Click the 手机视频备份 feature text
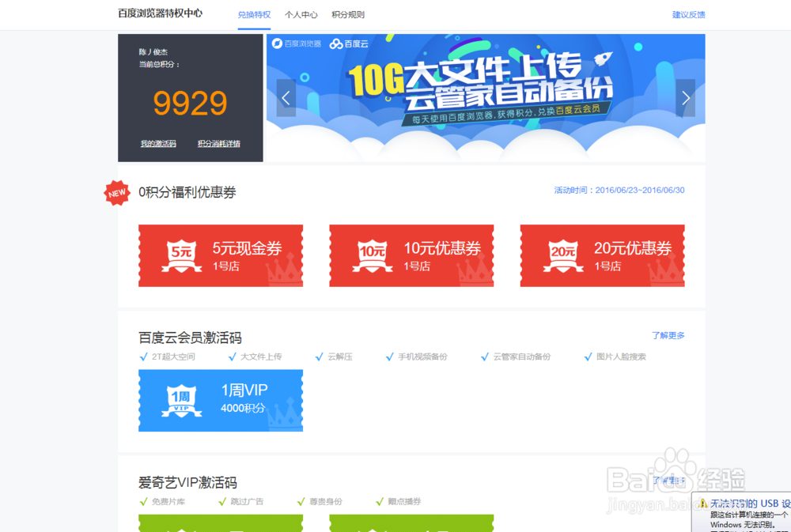The height and width of the screenshot is (532, 791). click(x=422, y=357)
